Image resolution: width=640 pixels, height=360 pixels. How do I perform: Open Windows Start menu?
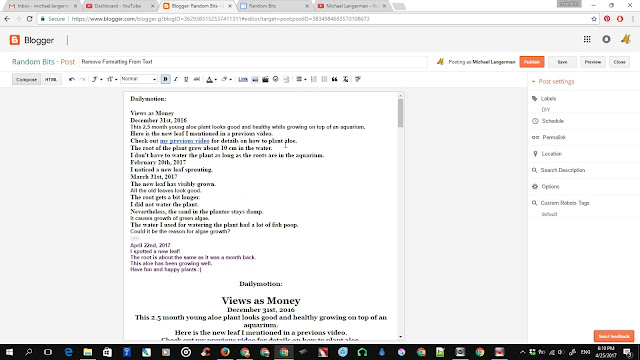(9, 352)
